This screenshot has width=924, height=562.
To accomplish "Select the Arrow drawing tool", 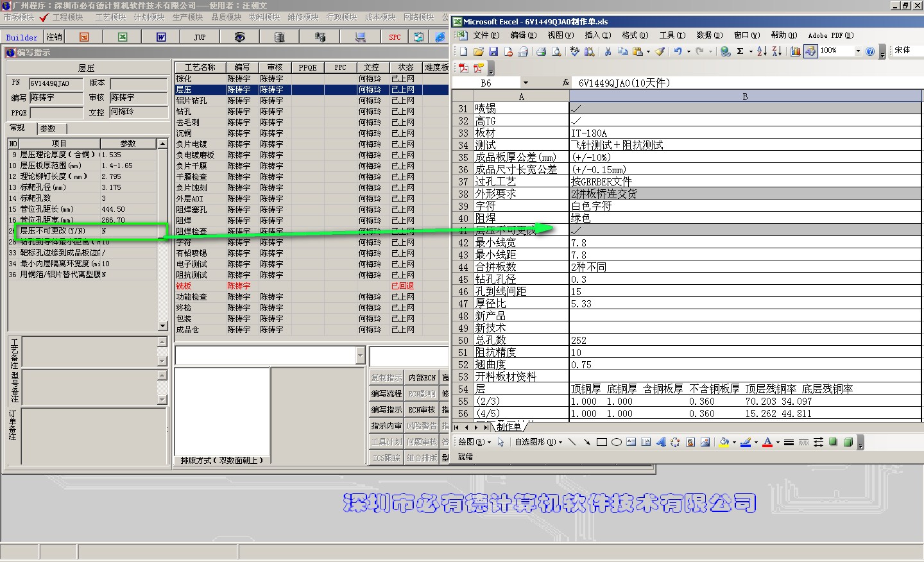I will click(586, 442).
